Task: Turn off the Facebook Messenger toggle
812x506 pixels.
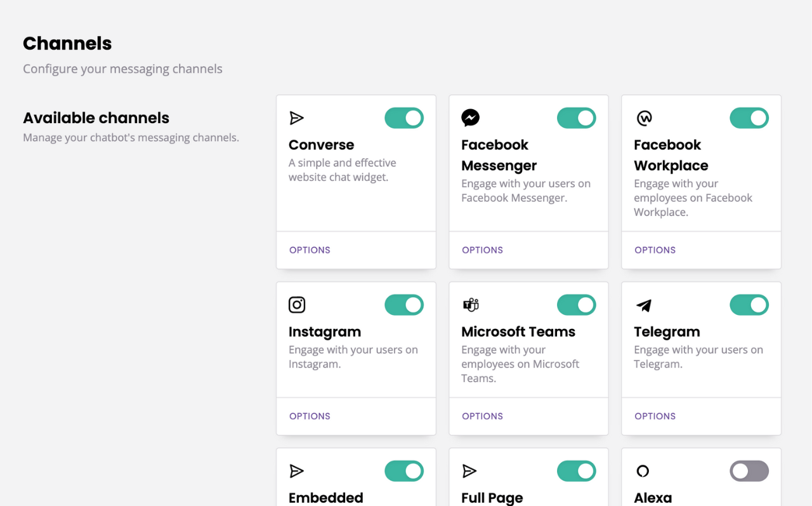Action: [x=577, y=118]
